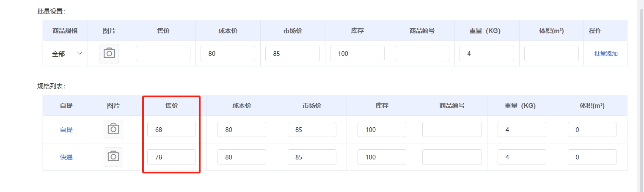Click batch 成本价 field showing 80

(228, 54)
